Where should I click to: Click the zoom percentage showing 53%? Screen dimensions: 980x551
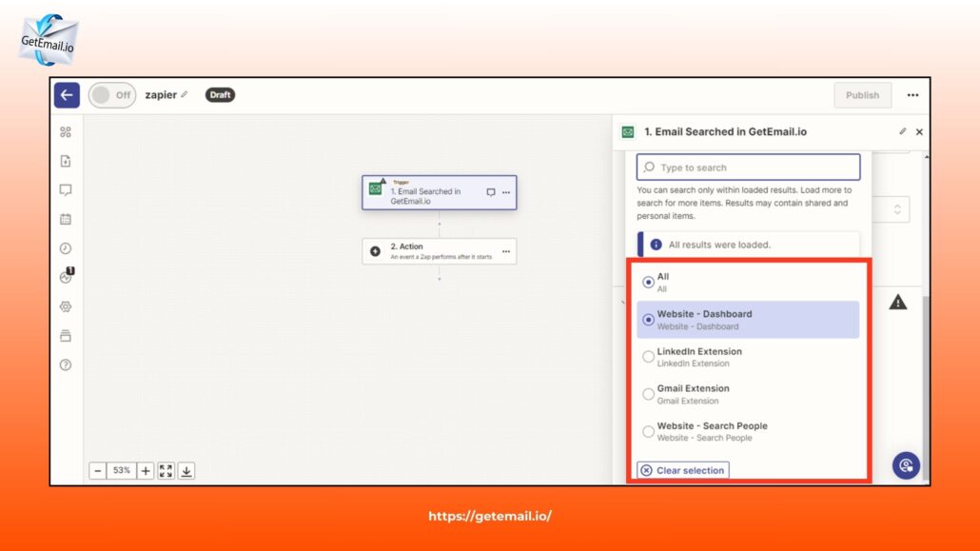coord(122,469)
